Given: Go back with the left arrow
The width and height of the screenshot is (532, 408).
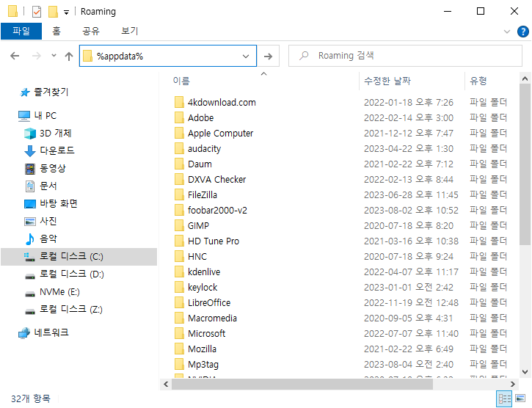Looking at the screenshot, I should (15, 56).
